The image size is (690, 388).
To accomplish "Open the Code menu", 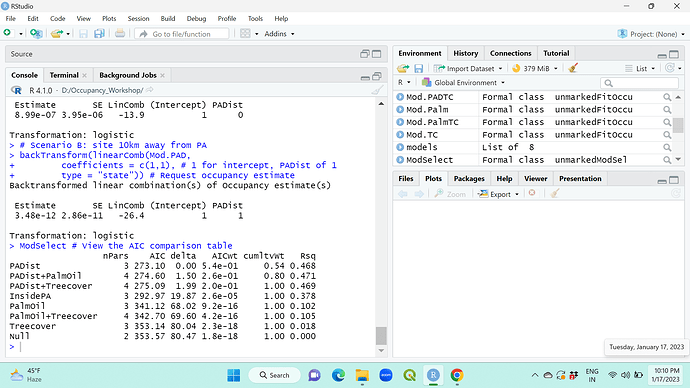I will click(x=58, y=18).
